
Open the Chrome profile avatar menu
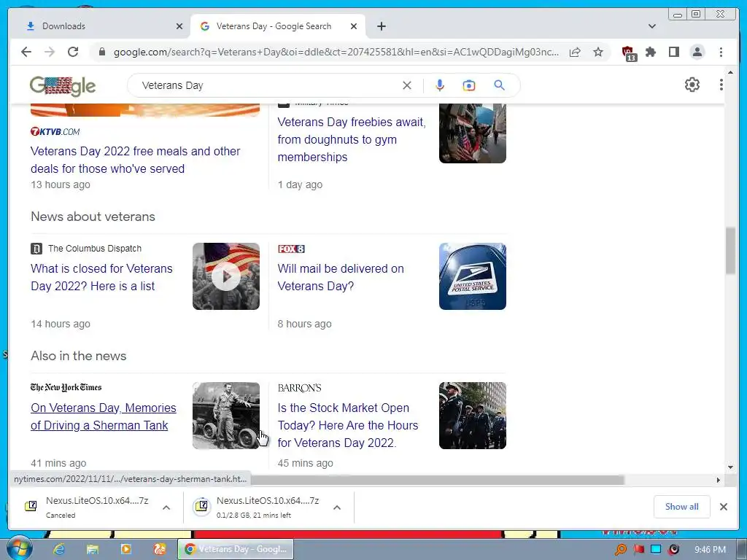click(697, 52)
